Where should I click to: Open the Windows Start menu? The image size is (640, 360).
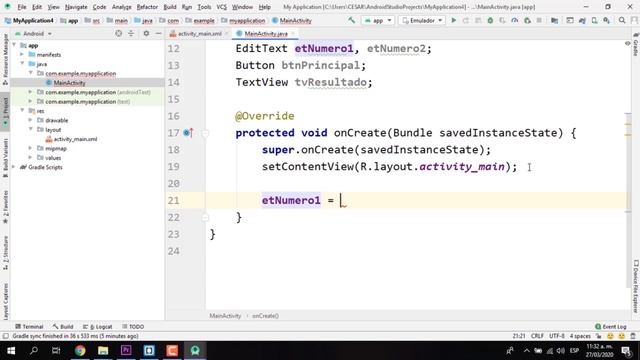pyautogui.click(x=11, y=351)
